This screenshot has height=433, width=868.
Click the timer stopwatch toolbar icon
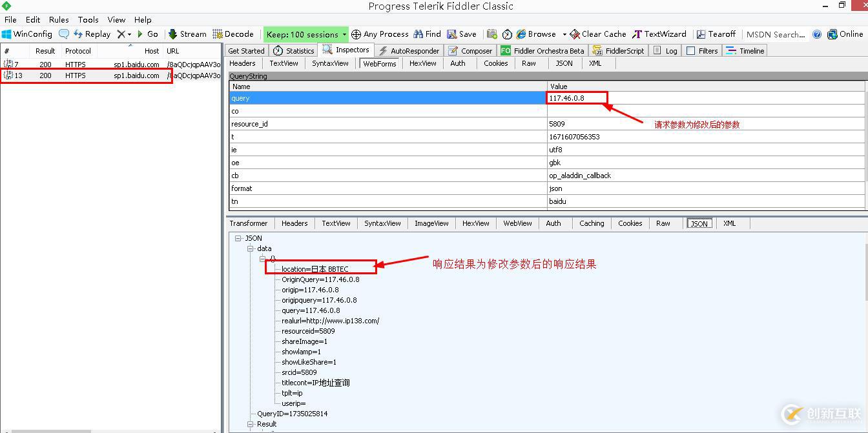pyautogui.click(x=508, y=34)
